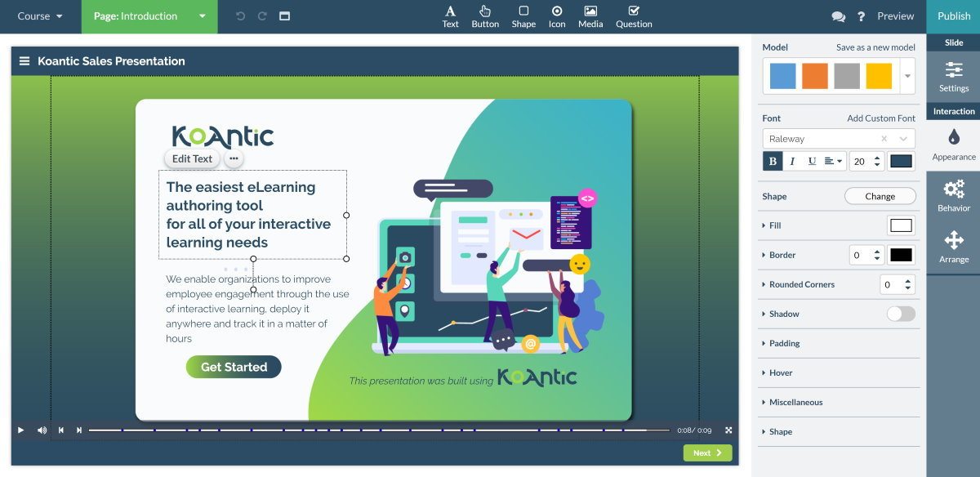Image resolution: width=980 pixels, height=477 pixels.
Task: Switch to the Slide tab
Action: tap(953, 42)
